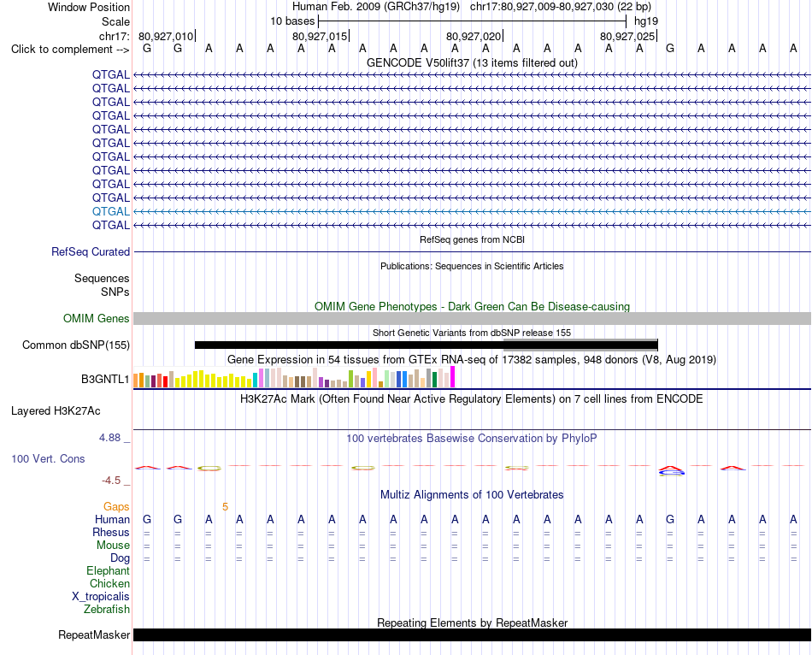The width and height of the screenshot is (812, 655).
Task: Click the Elephant species label
Action: [x=108, y=570]
